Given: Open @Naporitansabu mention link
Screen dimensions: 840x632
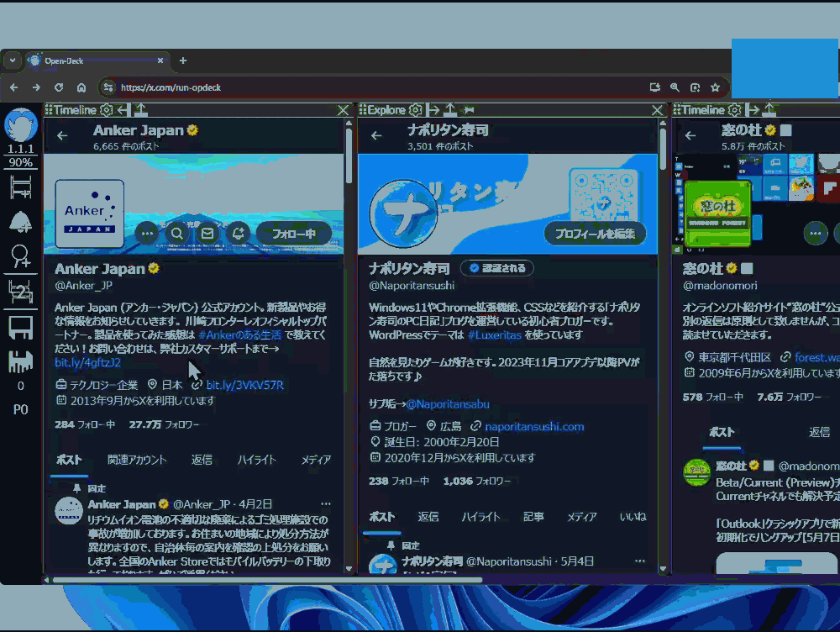Looking at the screenshot, I should pos(448,404).
